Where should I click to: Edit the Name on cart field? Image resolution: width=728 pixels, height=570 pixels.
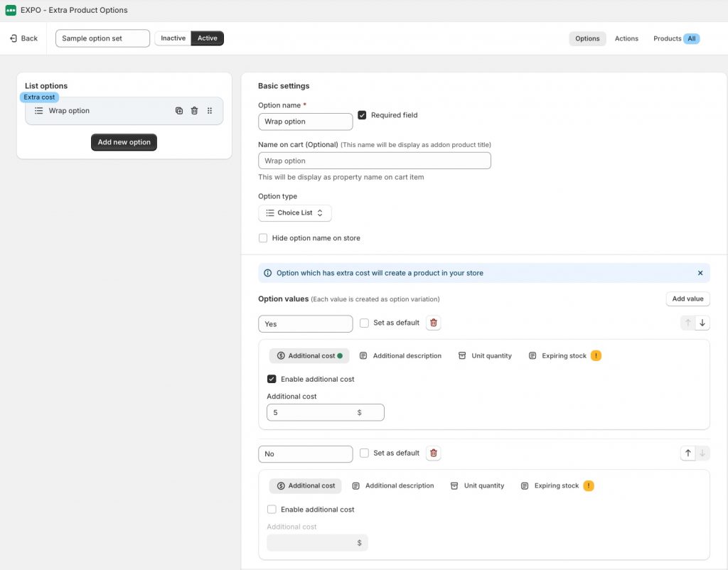click(x=374, y=161)
